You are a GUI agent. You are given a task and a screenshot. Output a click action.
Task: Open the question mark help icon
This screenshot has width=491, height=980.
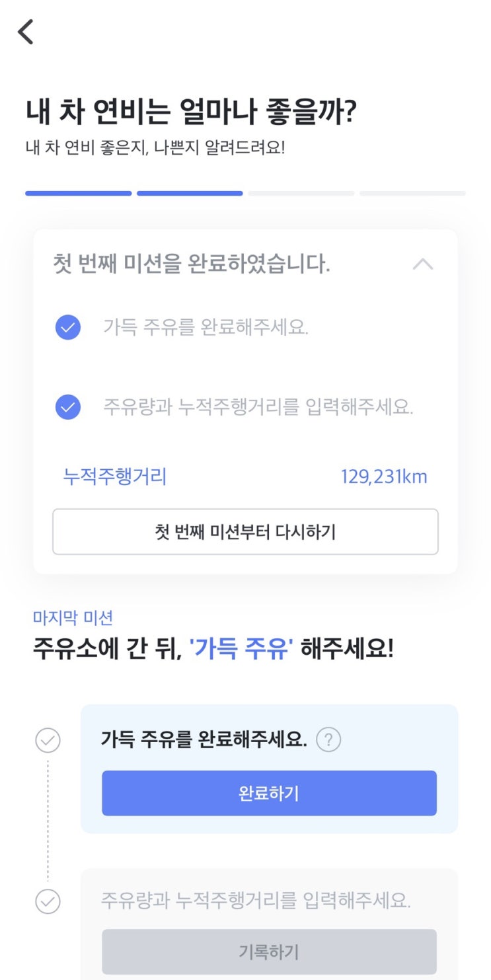coord(328,740)
